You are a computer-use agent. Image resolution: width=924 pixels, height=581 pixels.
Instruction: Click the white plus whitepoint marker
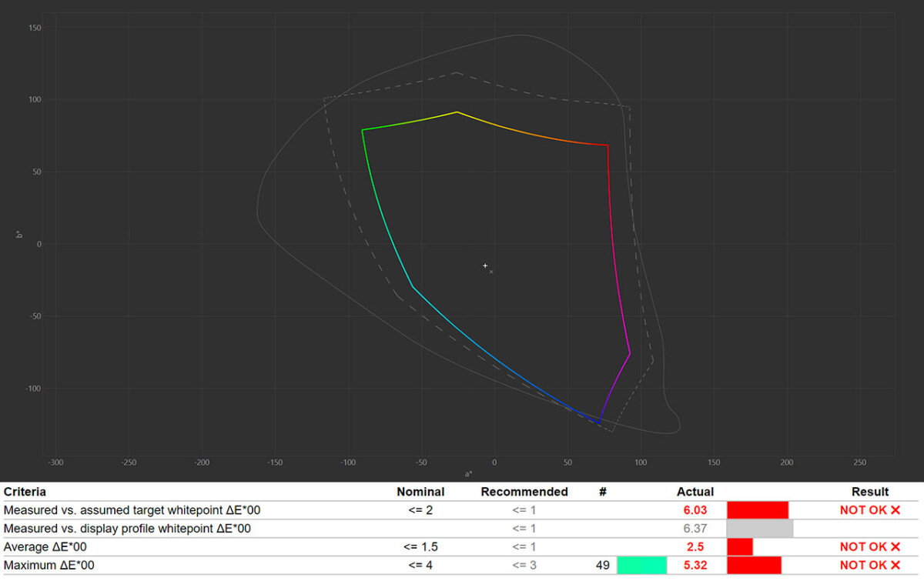click(485, 265)
